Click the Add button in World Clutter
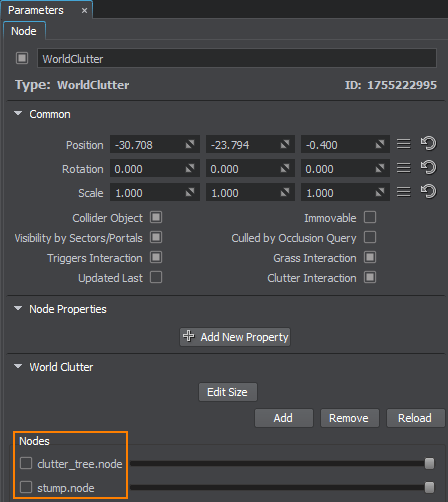The width and height of the screenshot is (448, 502). tap(284, 418)
